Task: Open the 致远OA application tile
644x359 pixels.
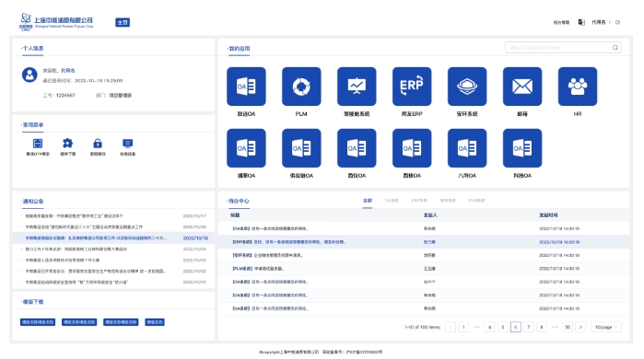Action: coord(246,87)
